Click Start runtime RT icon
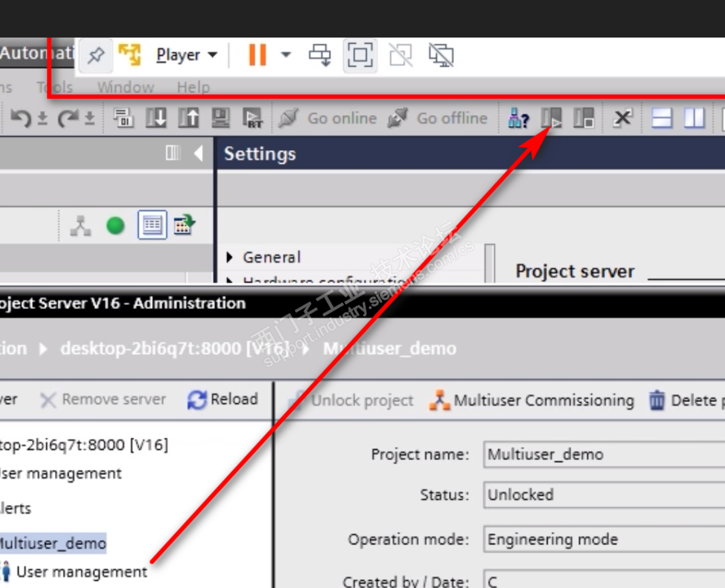725x588 pixels. pos(253,118)
